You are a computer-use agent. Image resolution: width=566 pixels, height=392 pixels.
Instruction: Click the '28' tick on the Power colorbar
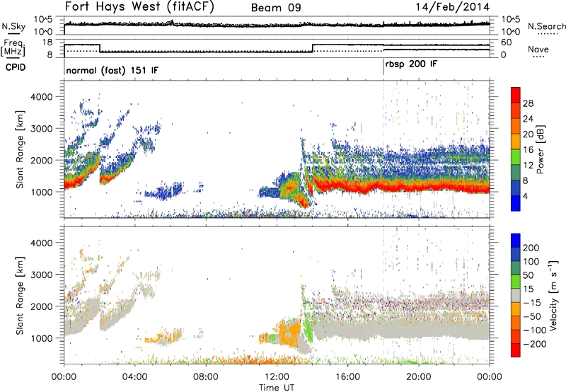tap(528, 103)
